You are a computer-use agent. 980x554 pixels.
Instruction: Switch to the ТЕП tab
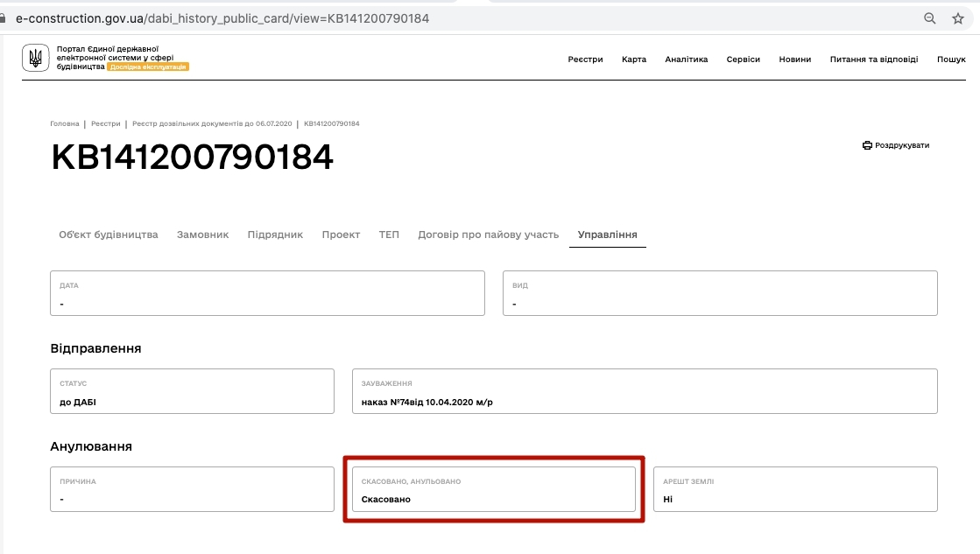coord(389,235)
